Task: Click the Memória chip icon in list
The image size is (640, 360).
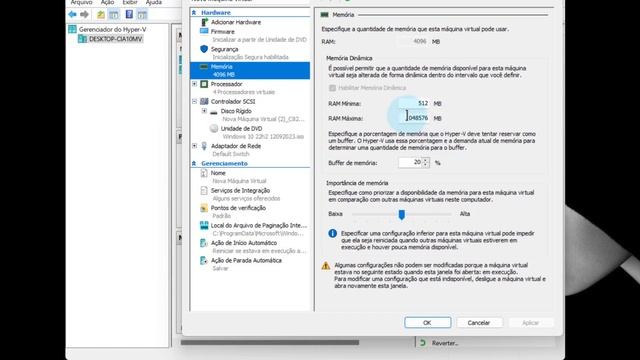Action: tap(204, 67)
